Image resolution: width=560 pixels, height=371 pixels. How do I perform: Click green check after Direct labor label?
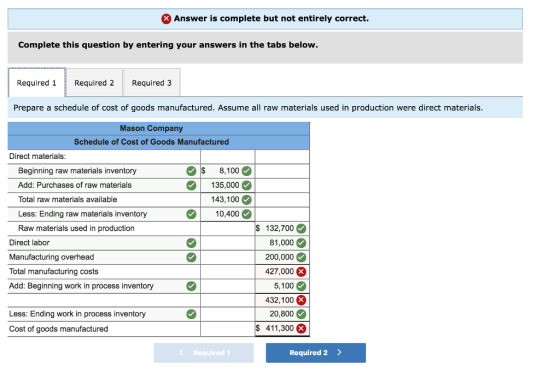pyautogui.click(x=191, y=243)
